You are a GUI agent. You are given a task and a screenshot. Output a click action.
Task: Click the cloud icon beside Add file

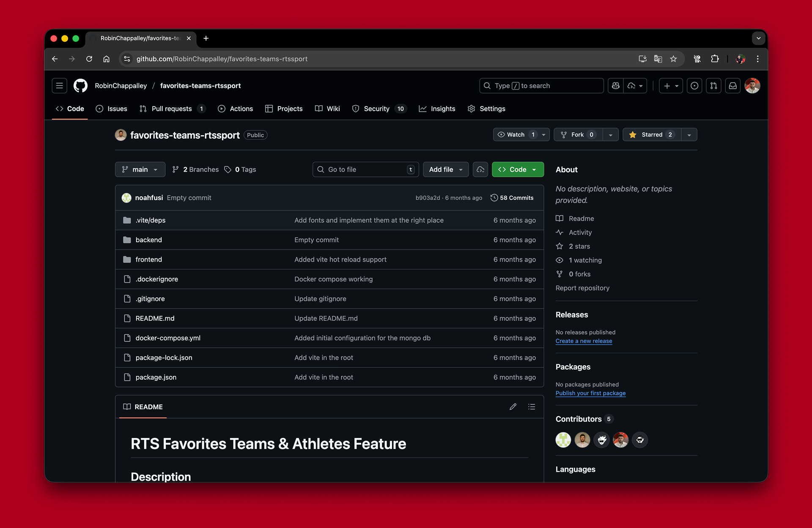coord(480,170)
